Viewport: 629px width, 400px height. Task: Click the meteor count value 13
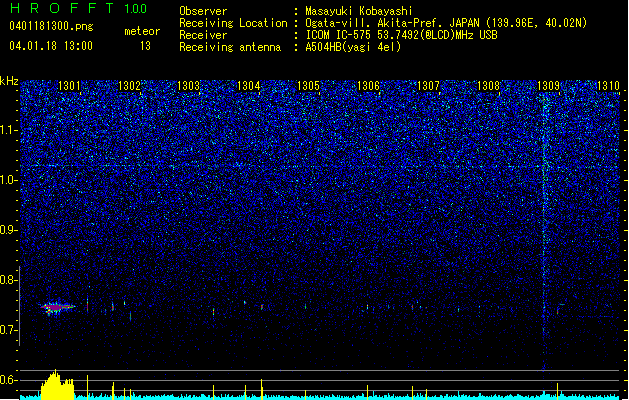tap(145, 46)
